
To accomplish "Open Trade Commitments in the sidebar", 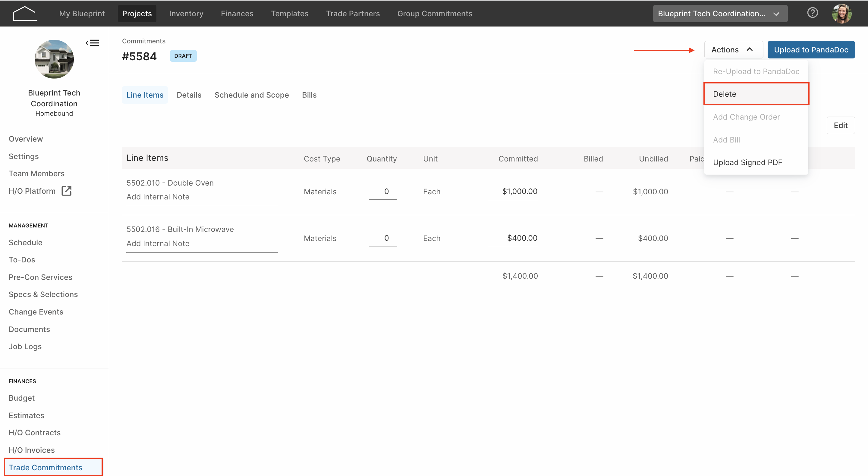I will pos(53,467).
